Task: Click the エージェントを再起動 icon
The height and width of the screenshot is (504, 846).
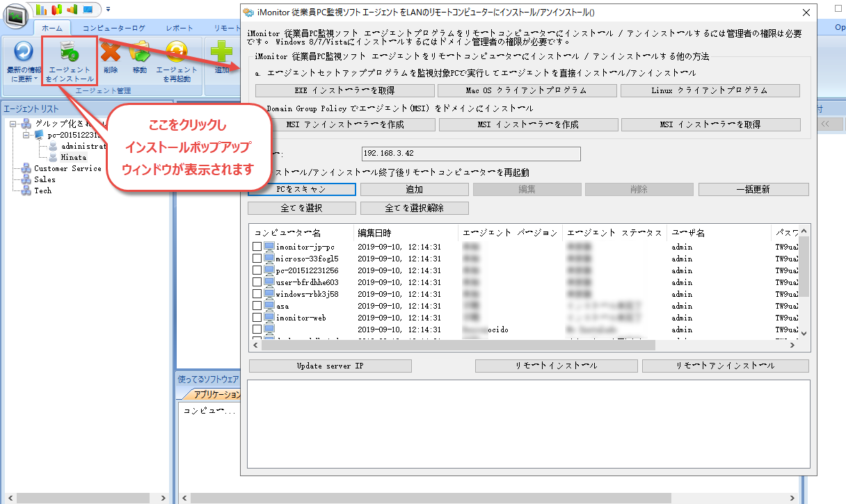Action: pos(177,52)
